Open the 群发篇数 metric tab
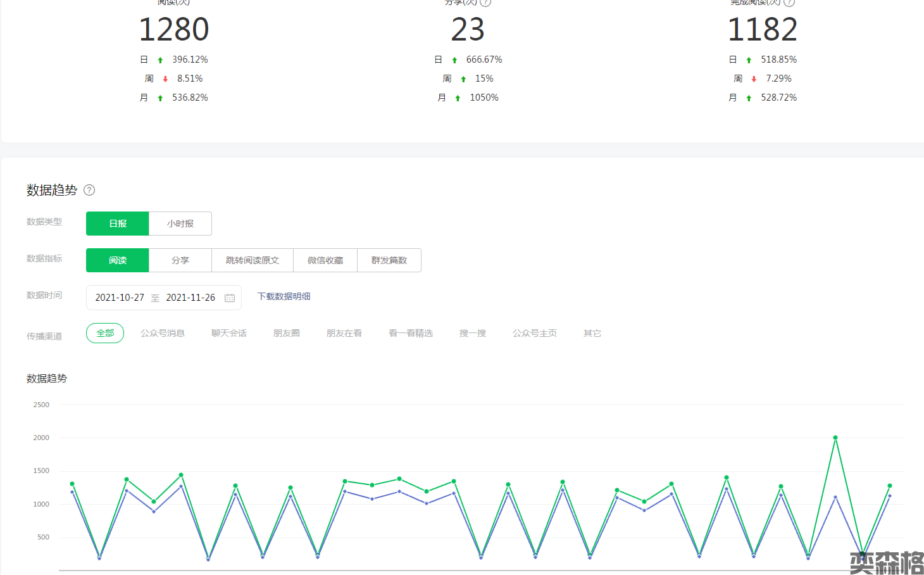The height and width of the screenshot is (575, 924). point(389,260)
